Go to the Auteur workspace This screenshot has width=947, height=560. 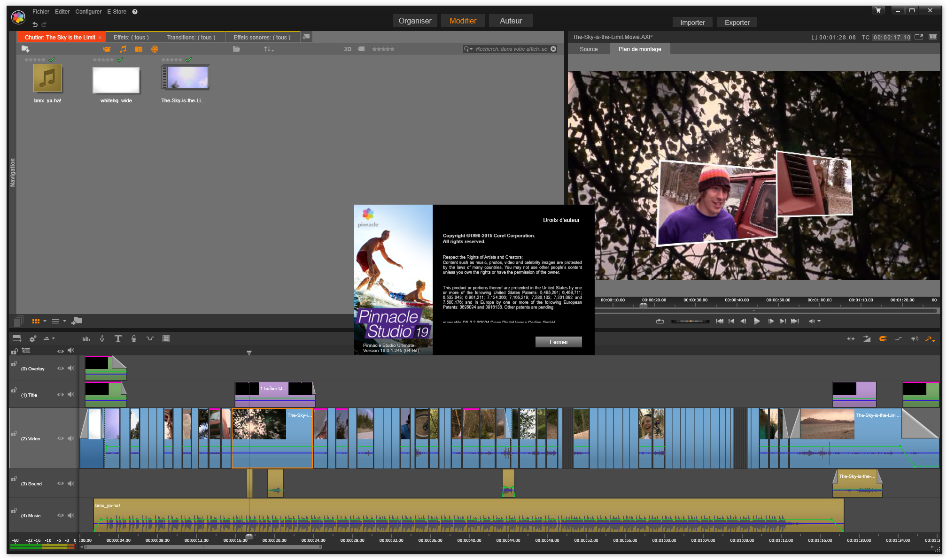pos(511,21)
